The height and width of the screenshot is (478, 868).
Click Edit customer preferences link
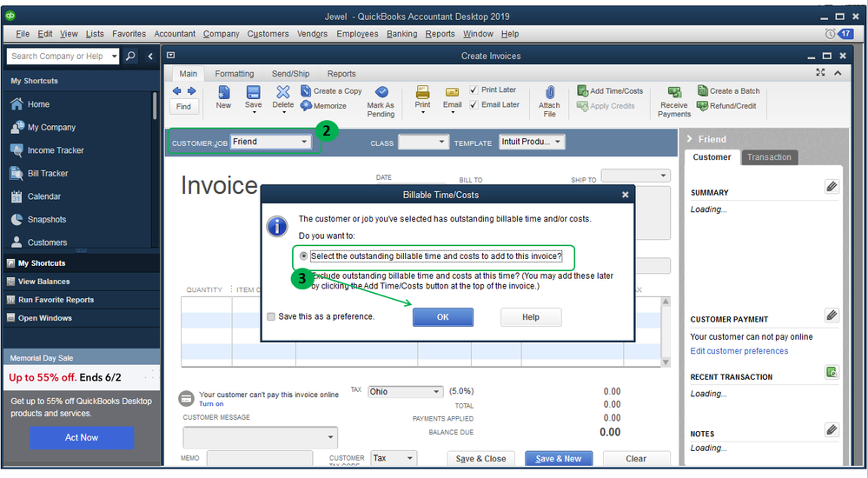[739, 351]
